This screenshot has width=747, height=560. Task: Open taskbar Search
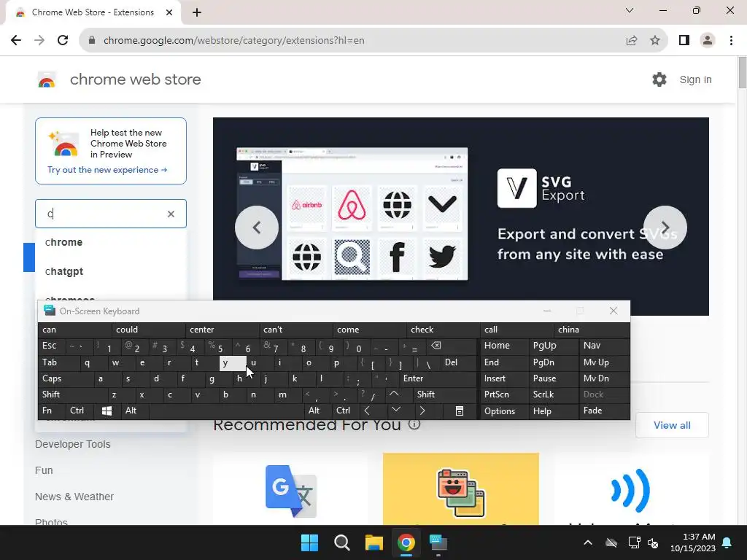click(341, 542)
